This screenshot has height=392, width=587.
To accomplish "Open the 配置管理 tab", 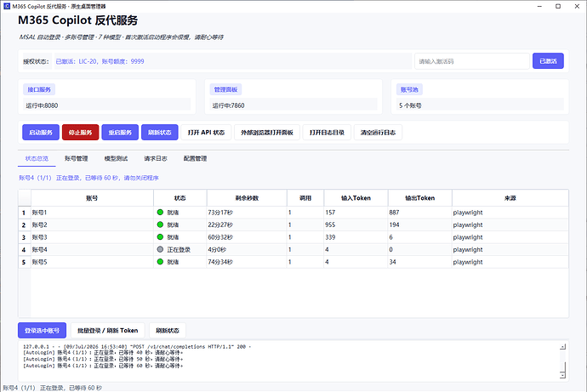I will pyautogui.click(x=195, y=159).
